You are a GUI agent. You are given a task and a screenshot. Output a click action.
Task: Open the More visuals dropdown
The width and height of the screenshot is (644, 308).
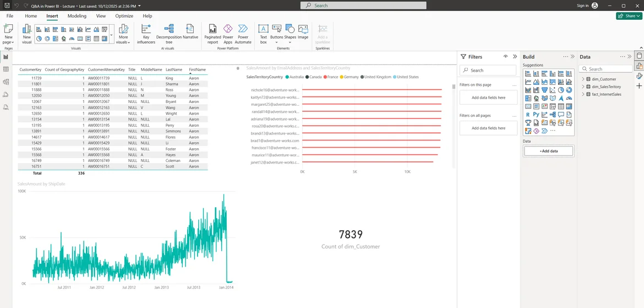pyautogui.click(x=123, y=34)
